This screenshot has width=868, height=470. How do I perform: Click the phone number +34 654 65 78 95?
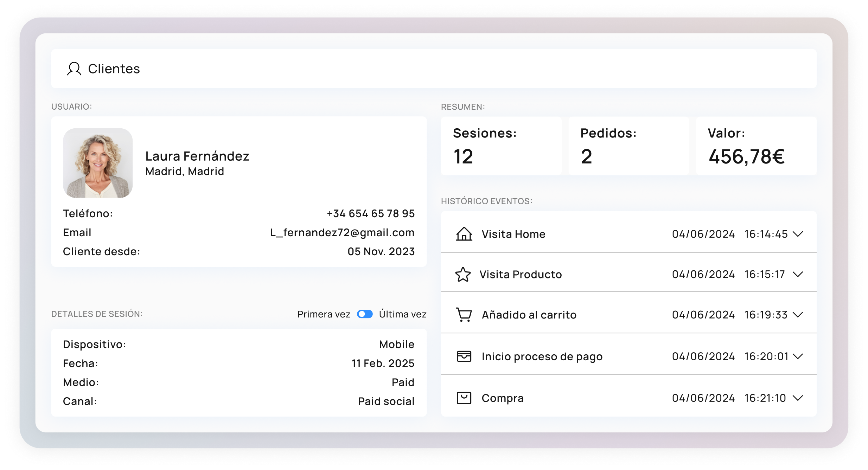tap(371, 213)
